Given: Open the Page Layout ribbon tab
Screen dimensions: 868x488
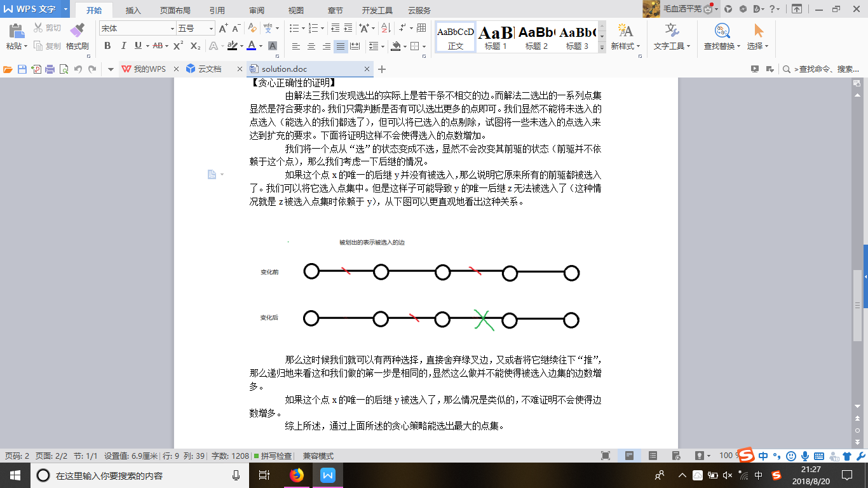Looking at the screenshot, I should pos(175,10).
